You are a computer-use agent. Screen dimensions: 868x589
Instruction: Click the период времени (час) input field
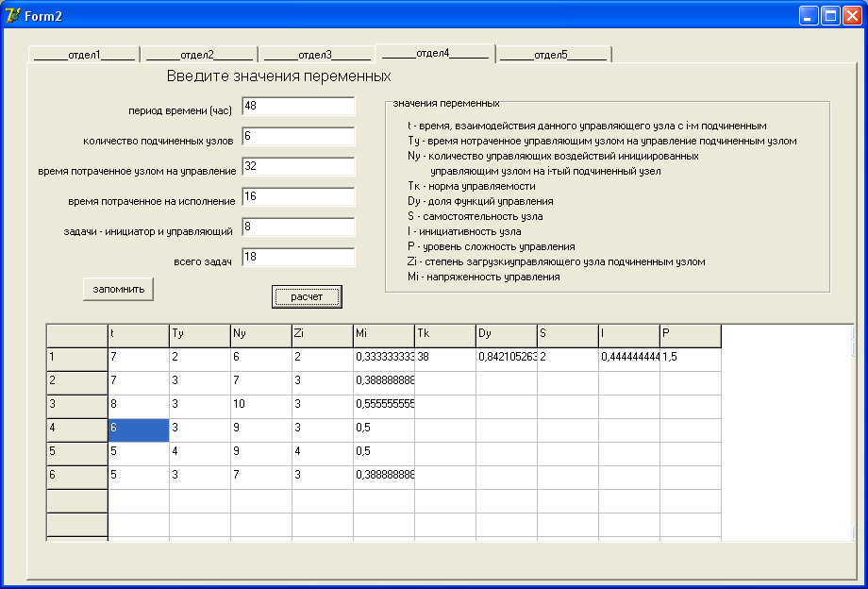[x=298, y=107]
